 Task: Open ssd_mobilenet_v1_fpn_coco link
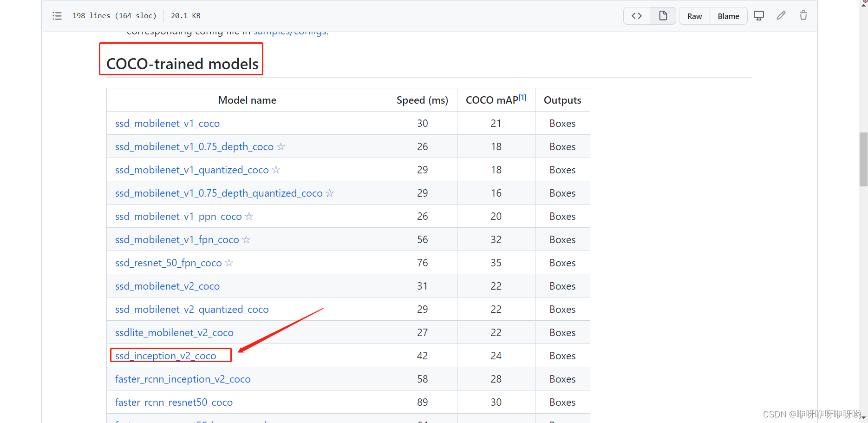pos(177,239)
